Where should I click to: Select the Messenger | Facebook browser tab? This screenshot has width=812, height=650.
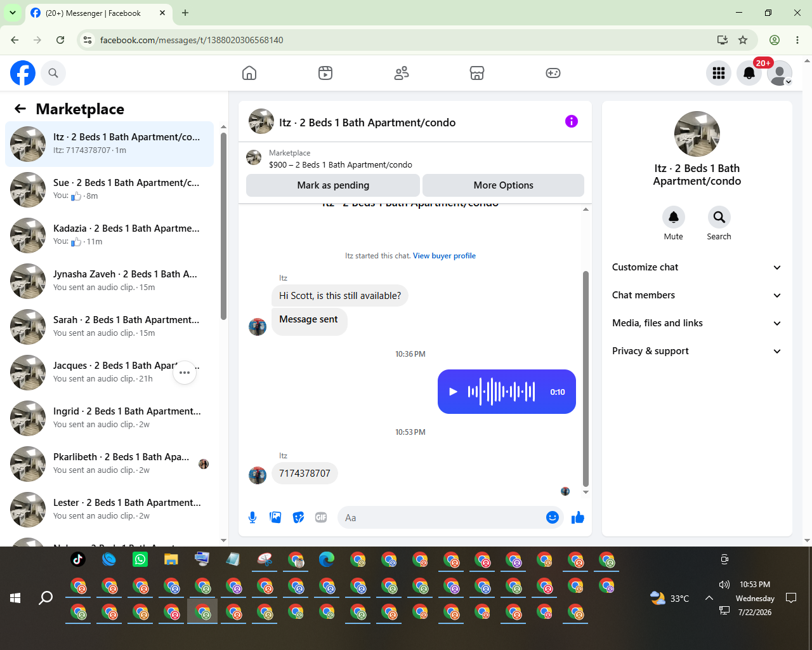tap(98, 13)
